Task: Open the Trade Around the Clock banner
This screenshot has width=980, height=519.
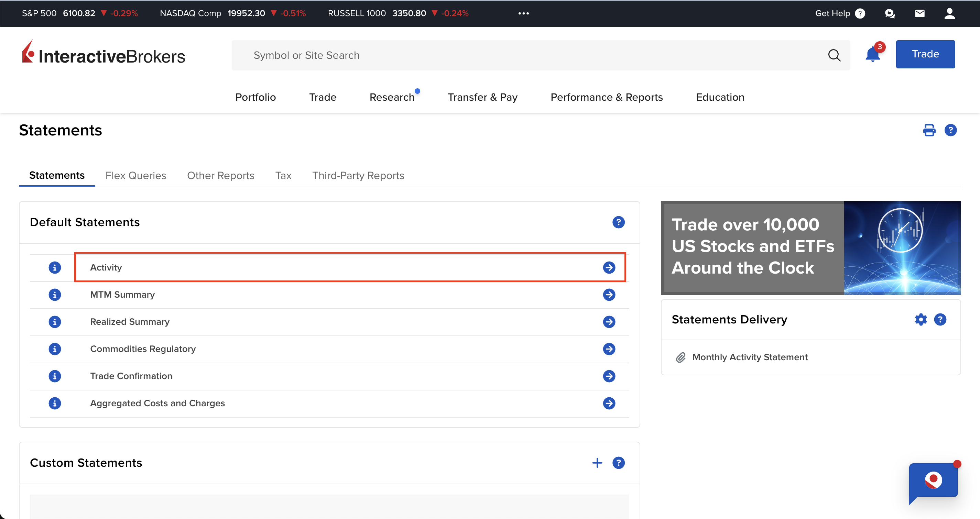Action: tap(811, 248)
